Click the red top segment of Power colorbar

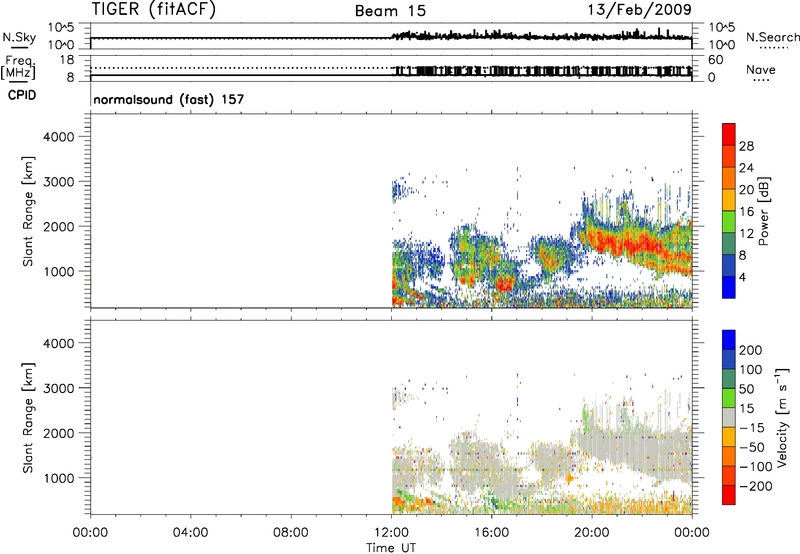(729, 135)
